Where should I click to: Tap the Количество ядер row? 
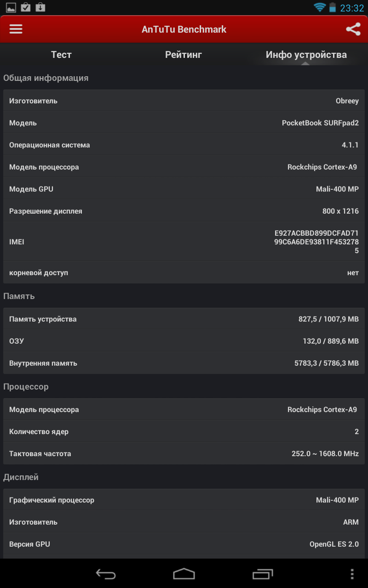pyautogui.click(x=184, y=432)
